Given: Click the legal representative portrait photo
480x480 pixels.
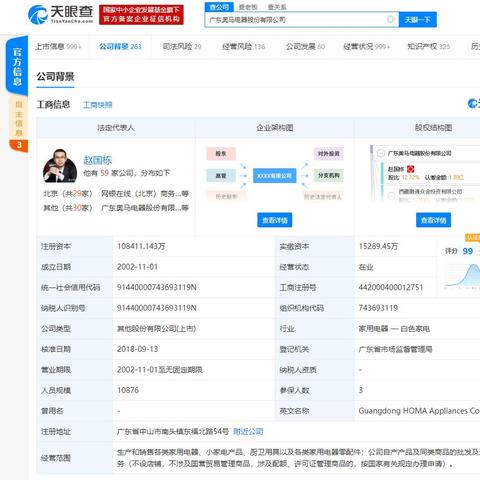Looking at the screenshot, I should 60,166.
